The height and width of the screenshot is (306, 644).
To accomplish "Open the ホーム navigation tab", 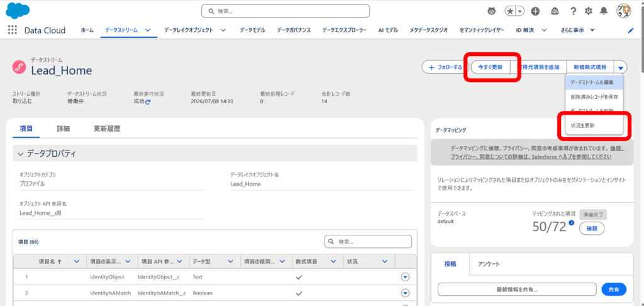I will point(87,30).
